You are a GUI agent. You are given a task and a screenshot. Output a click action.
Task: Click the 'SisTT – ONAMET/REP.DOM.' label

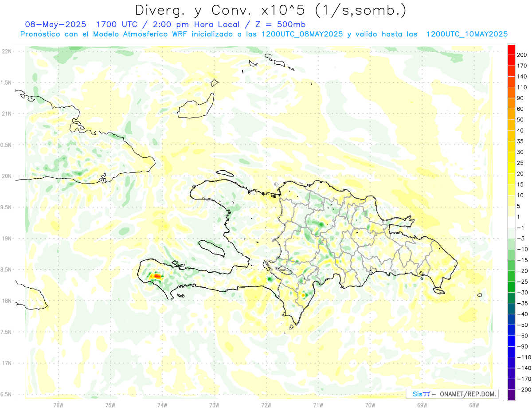[451, 394]
